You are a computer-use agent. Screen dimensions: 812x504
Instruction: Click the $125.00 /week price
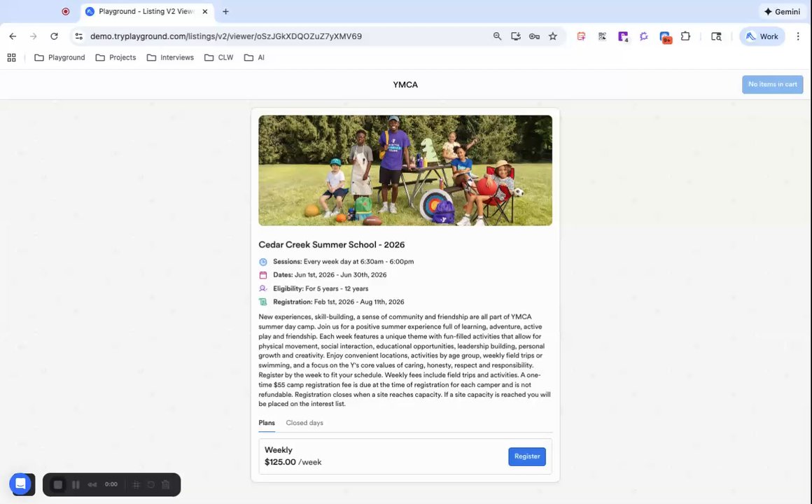pyautogui.click(x=293, y=462)
